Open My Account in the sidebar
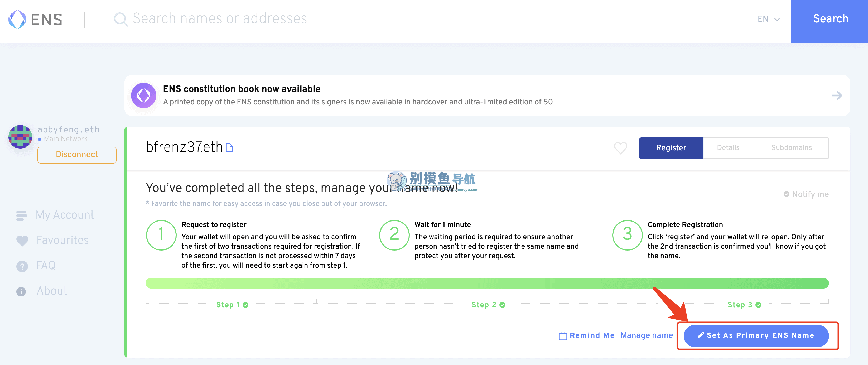 (x=65, y=215)
